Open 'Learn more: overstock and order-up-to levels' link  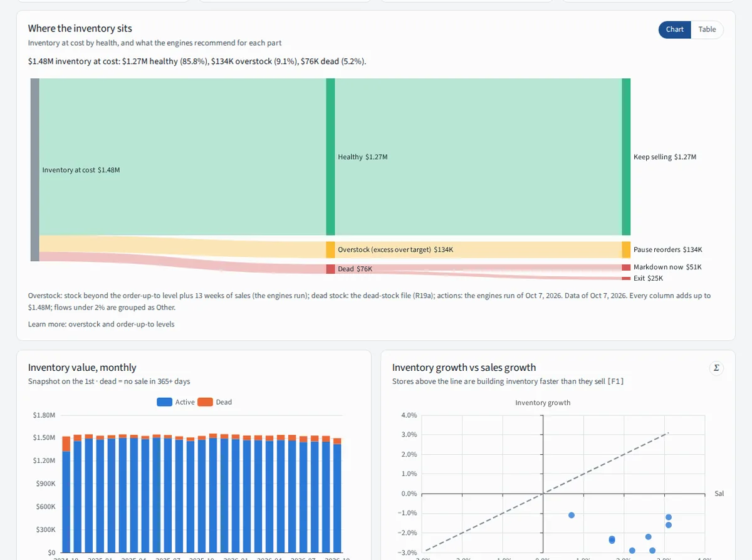102,324
